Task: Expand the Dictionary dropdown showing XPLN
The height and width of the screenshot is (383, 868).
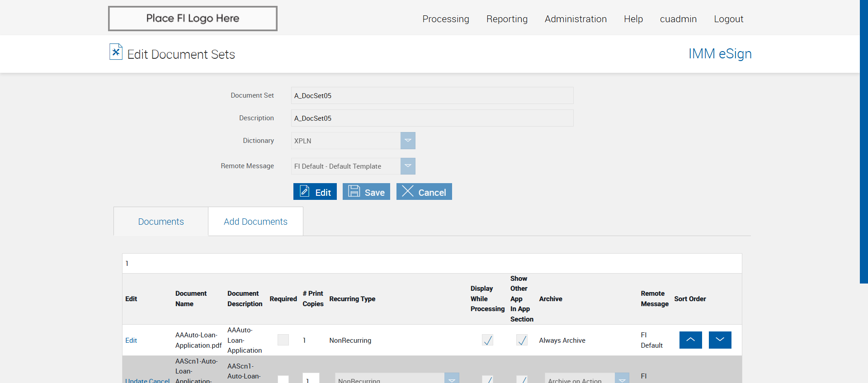Action: click(407, 141)
